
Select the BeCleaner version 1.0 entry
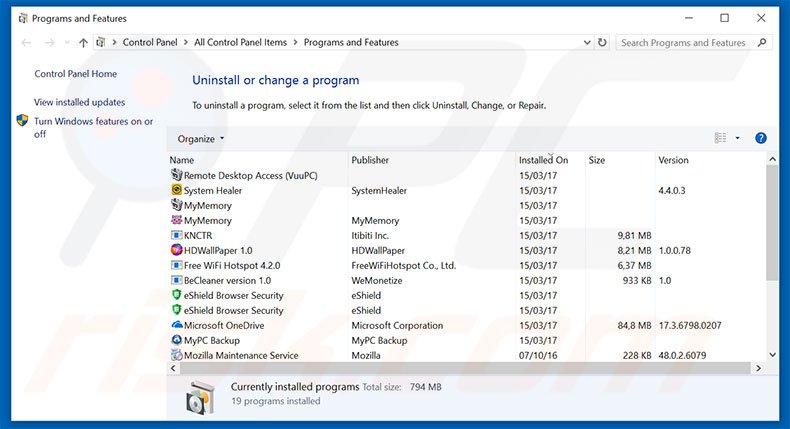pyautogui.click(x=227, y=280)
